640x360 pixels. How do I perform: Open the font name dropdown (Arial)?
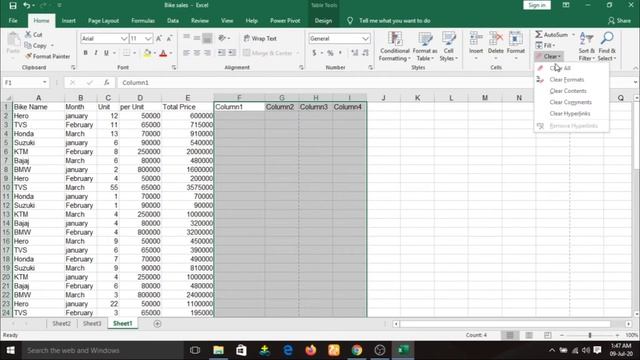tap(124, 38)
